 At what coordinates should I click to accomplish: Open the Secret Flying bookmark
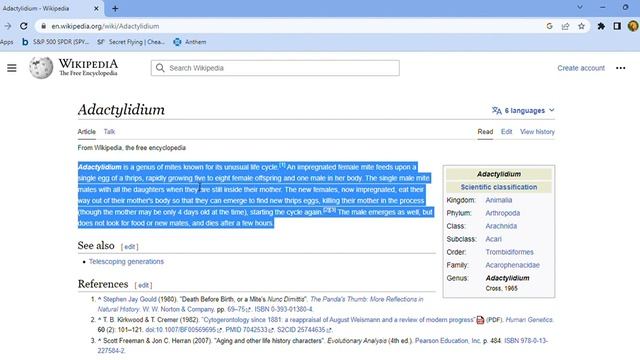pos(131,42)
